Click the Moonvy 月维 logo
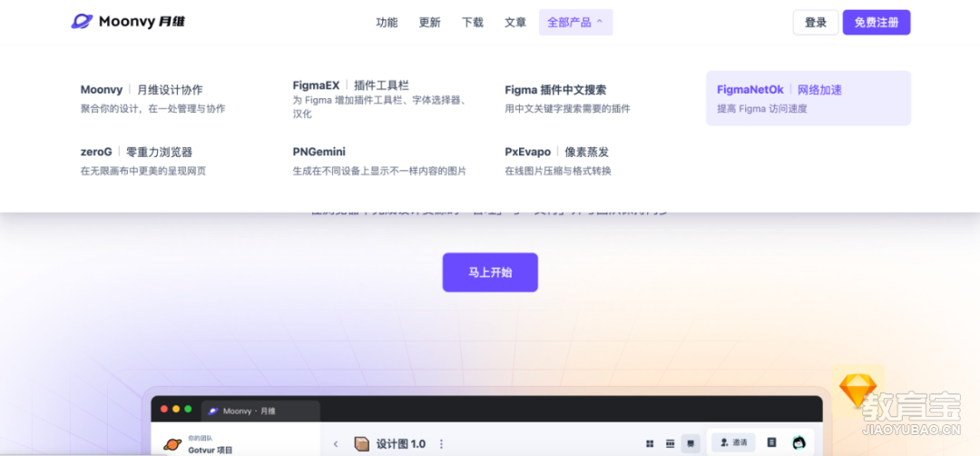This screenshot has width=980, height=456. pos(128,22)
